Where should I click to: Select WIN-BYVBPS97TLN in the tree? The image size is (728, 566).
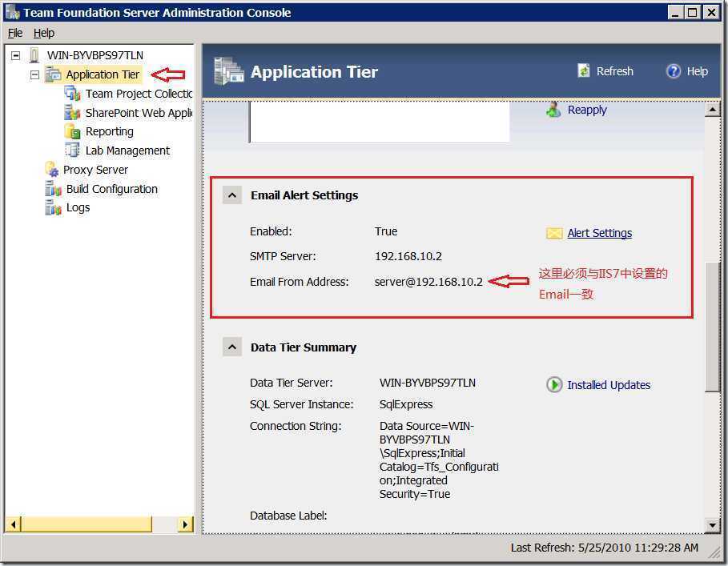(x=95, y=55)
